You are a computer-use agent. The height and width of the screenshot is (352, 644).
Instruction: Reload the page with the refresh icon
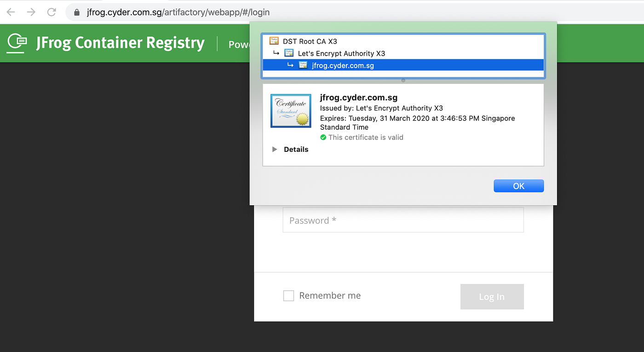click(x=52, y=12)
